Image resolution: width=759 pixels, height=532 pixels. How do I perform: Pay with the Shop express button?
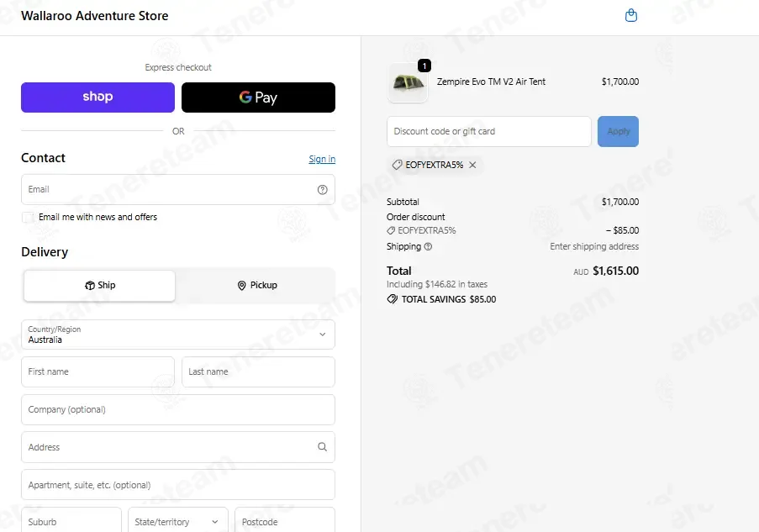coord(98,97)
